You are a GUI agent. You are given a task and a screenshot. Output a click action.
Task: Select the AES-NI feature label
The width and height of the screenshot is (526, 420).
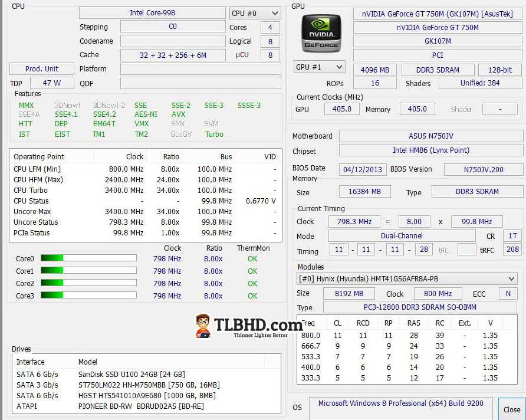[146, 114]
